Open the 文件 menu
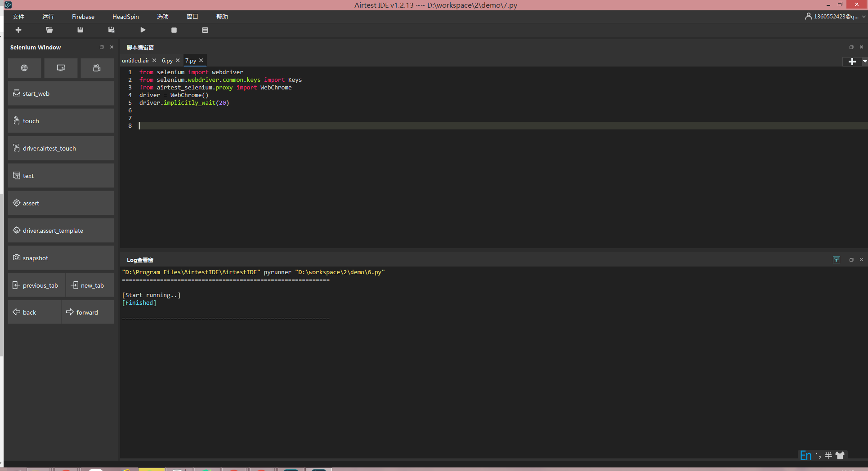The width and height of the screenshot is (868, 471). tap(18, 17)
